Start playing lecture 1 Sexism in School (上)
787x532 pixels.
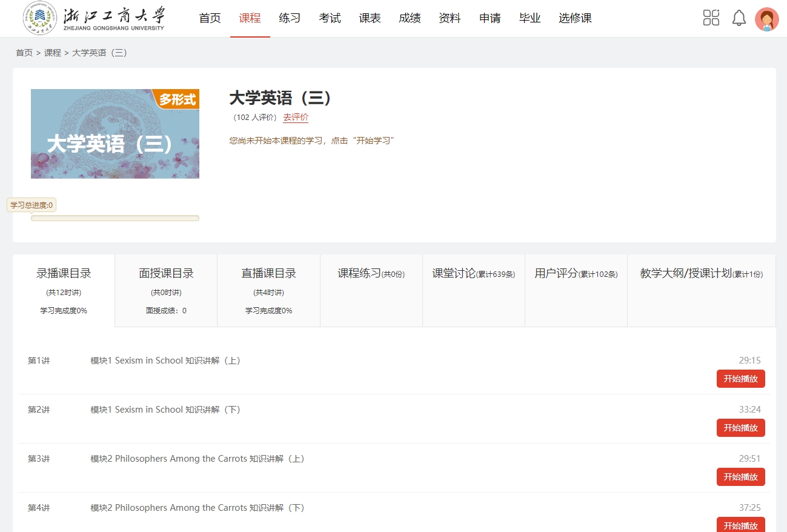coord(740,379)
